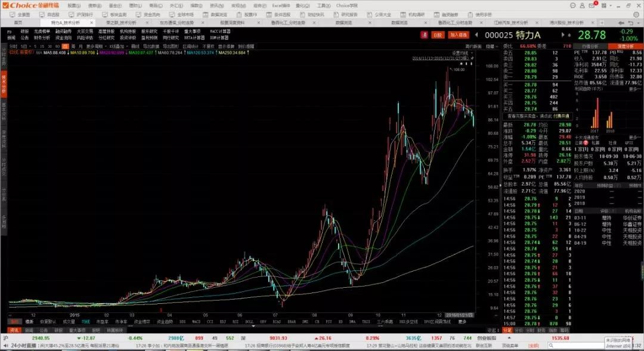
Task: Click the red 通 icon beside stock name
Action: click(x=425, y=35)
